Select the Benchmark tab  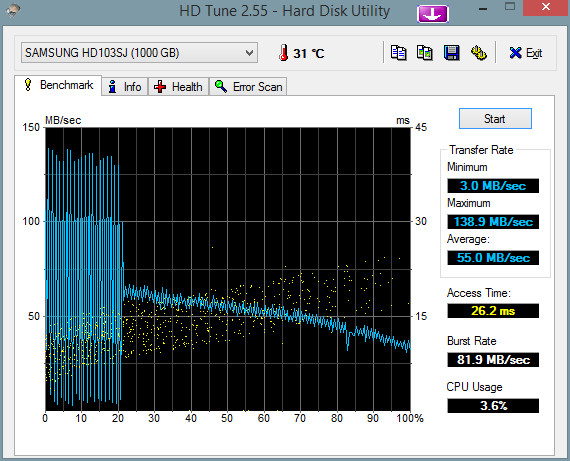58,85
